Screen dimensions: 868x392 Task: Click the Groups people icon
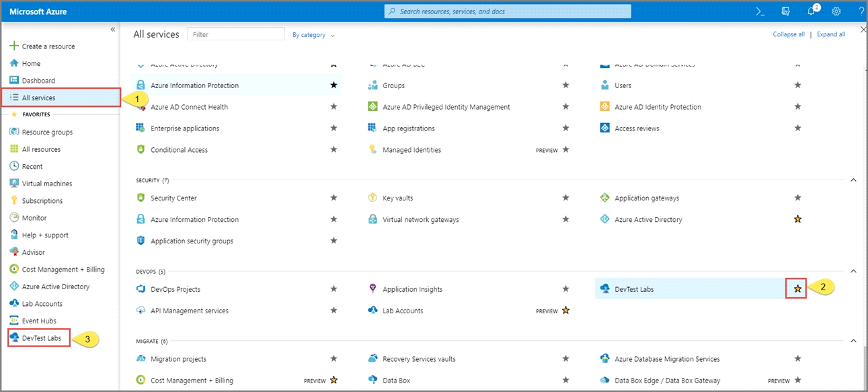372,85
